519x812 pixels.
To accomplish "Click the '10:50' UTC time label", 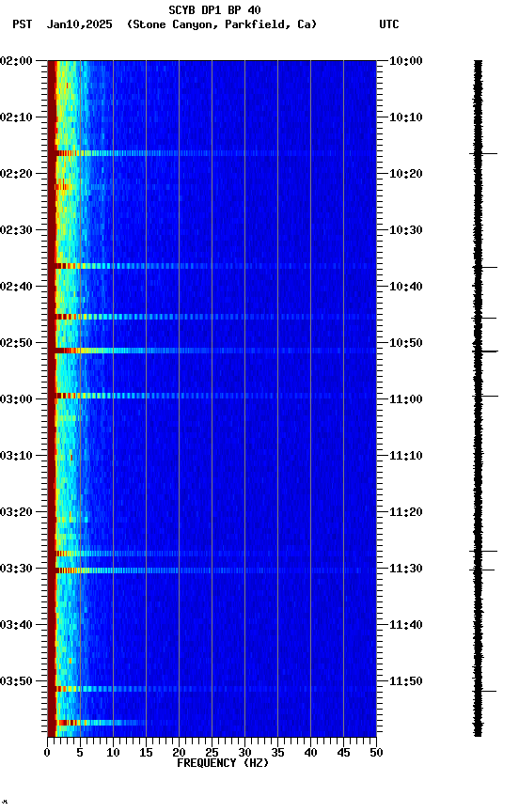I will coord(406,343).
